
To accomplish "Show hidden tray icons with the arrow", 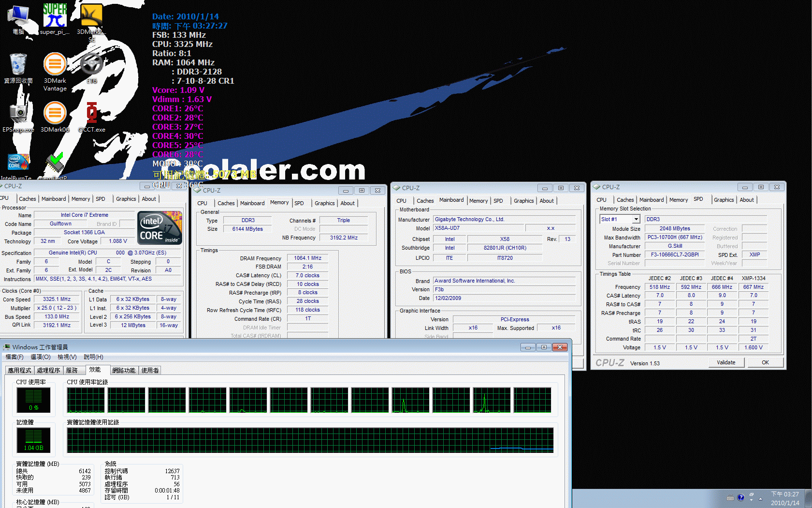I will coord(760,498).
